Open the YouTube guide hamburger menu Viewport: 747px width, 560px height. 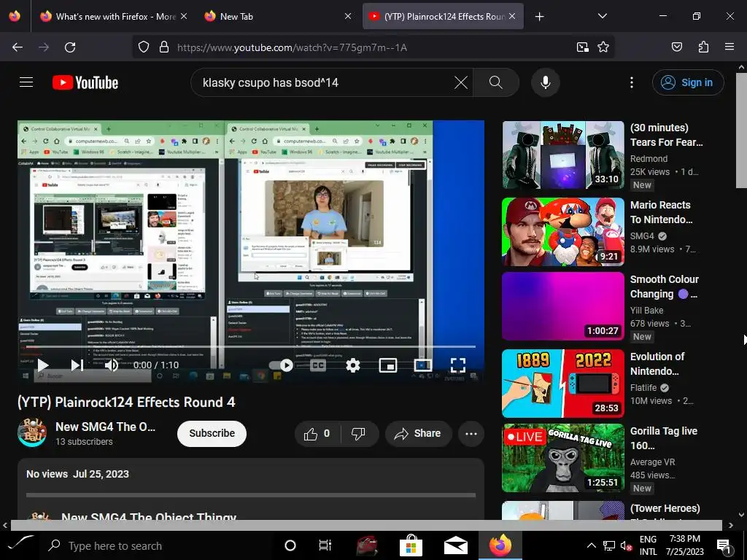[x=26, y=82]
